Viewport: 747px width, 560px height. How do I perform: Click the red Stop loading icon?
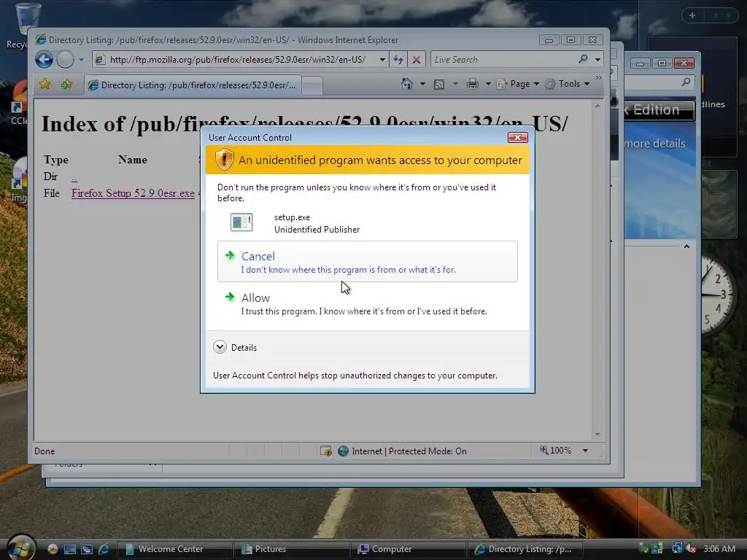click(x=417, y=60)
